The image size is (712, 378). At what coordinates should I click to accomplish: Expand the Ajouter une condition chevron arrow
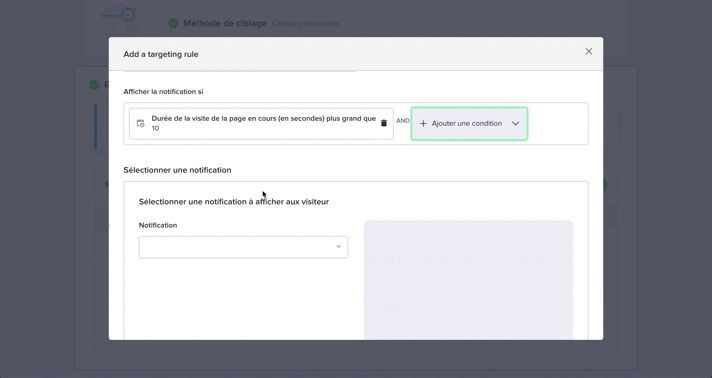[515, 124]
